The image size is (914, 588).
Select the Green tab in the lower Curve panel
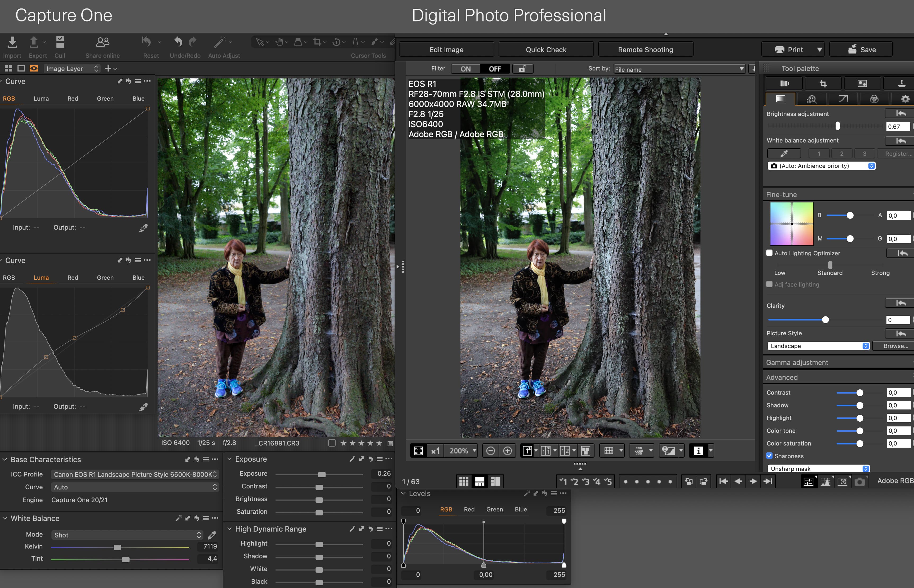click(x=105, y=278)
